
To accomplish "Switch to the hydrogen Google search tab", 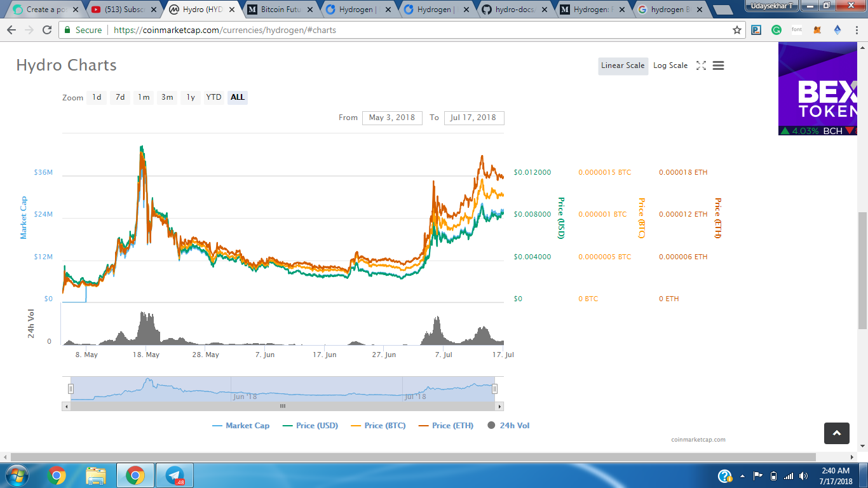I will [x=670, y=10].
